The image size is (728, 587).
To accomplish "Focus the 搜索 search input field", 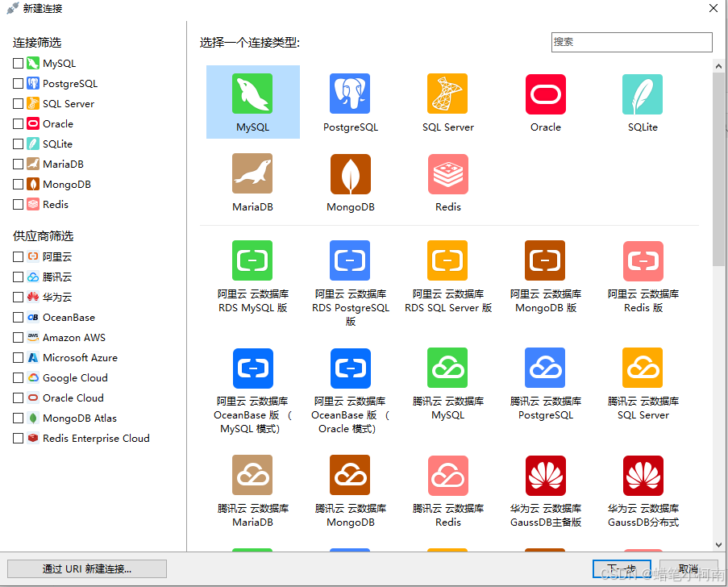I will point(632,42).
